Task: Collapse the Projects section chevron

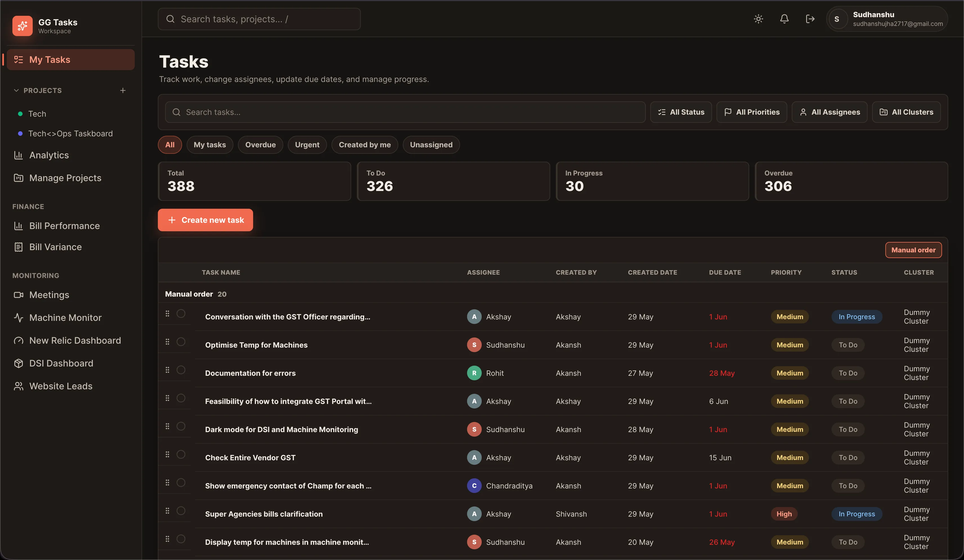Action: [16, 91]
